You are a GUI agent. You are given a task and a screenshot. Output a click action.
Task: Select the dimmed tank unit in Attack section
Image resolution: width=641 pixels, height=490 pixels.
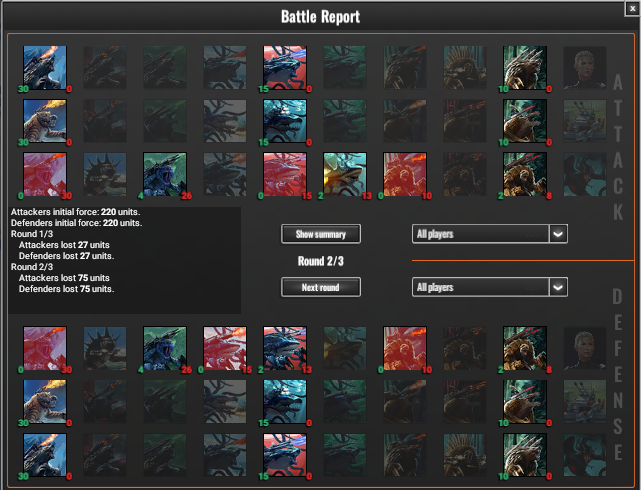pos(585,121)
